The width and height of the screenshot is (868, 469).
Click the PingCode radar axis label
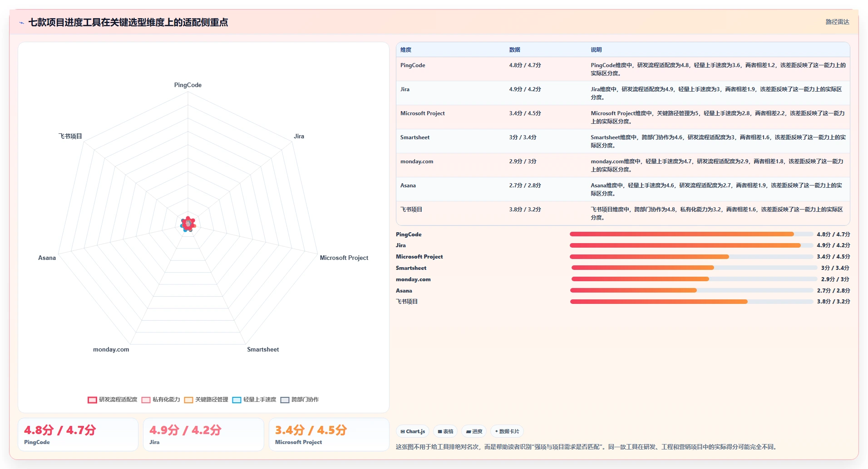188,85
